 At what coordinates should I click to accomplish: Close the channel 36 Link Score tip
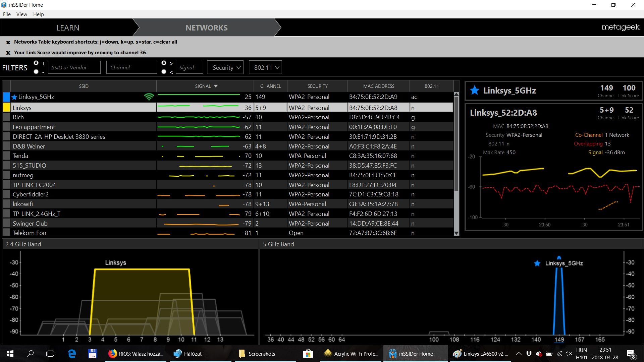(x=8, y=53)
